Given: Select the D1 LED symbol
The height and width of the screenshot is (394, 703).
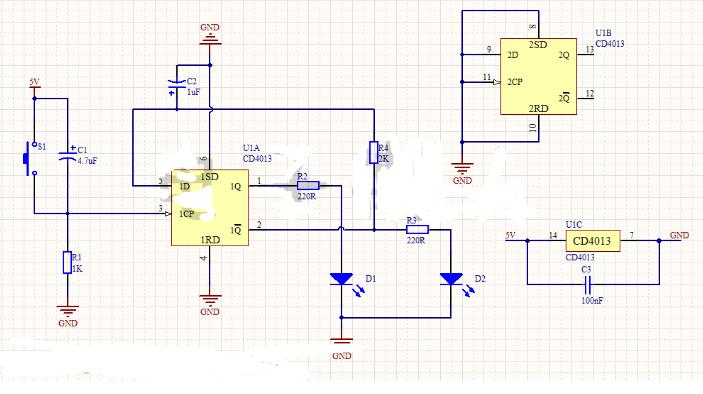Looking at the screenshot, I should pyautogui.click(x=342, y=280).
